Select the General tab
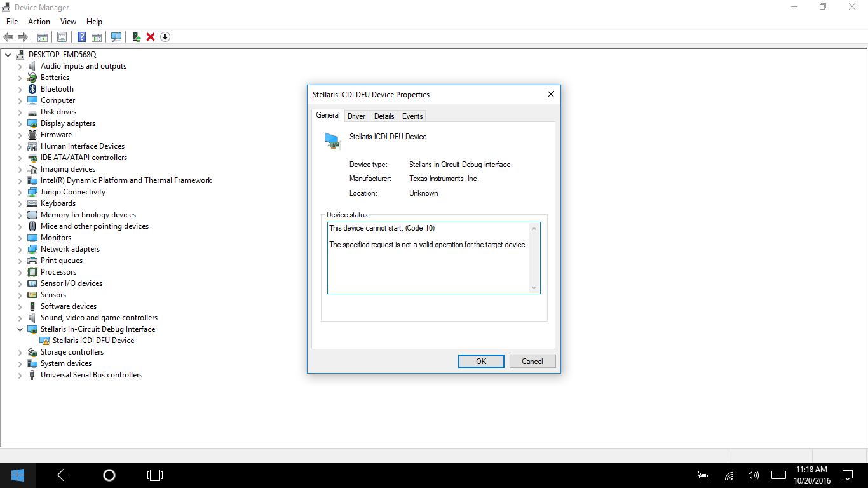 [x=328, y=115]
